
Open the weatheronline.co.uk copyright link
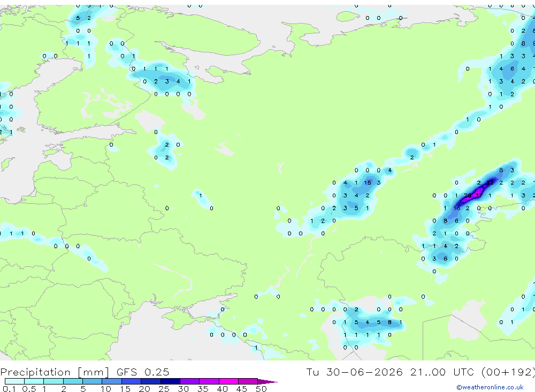pyautogui.click(x=490, y=387)
